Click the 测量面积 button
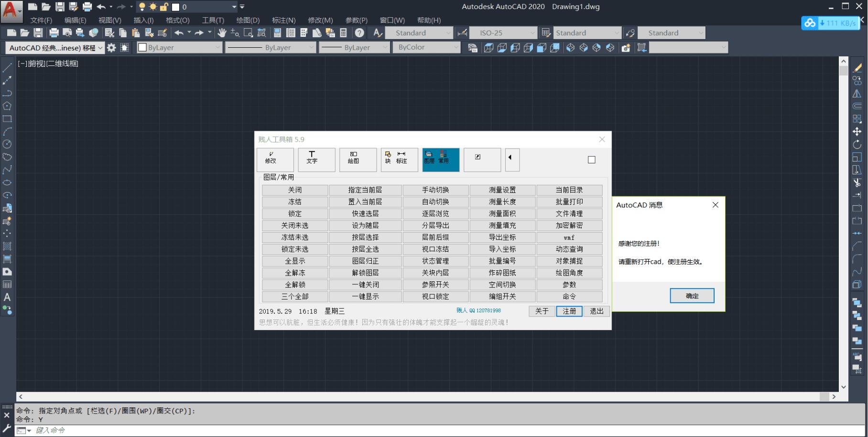This screenshot has height=437, width=868. (x=502, y=213)
